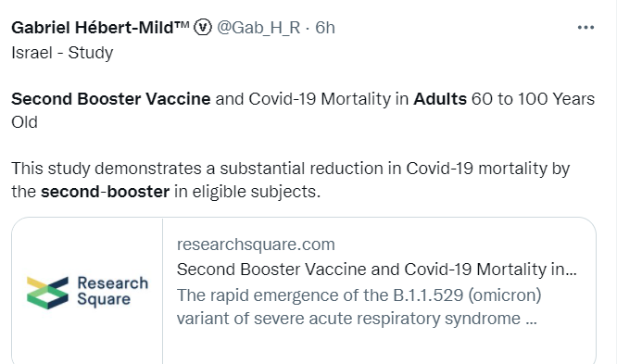Open the @Gab_H_R handle link
Viewport: 617px width, 364px height.
point(258,28)
